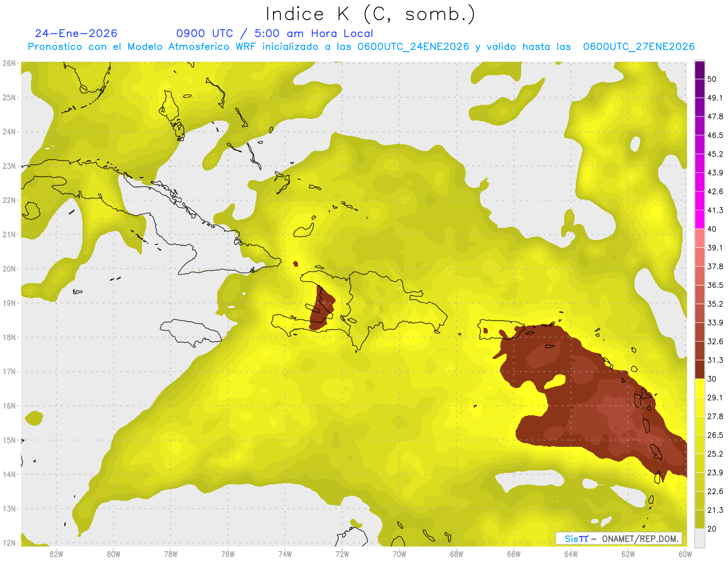Click the latitude axis label 14N
The image size is (728, 562).
click(9, 474)
